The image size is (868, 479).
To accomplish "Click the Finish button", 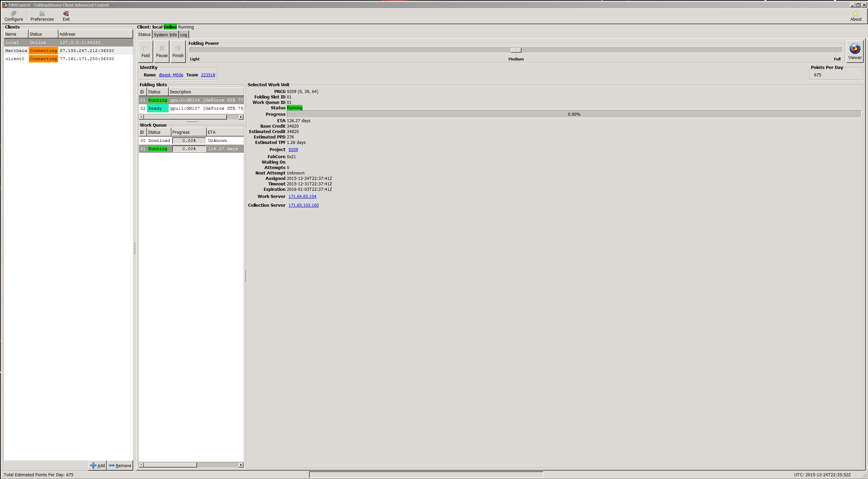I will point(178,51).
